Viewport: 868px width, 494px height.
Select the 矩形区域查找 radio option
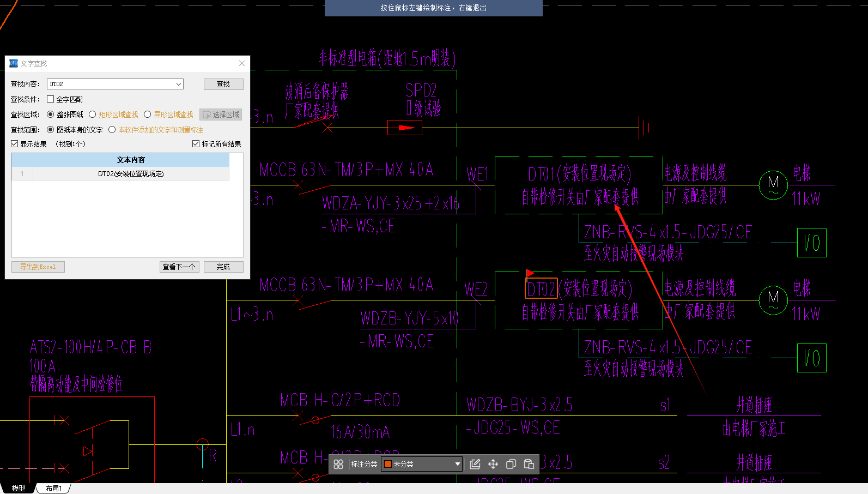pos(93,115)
